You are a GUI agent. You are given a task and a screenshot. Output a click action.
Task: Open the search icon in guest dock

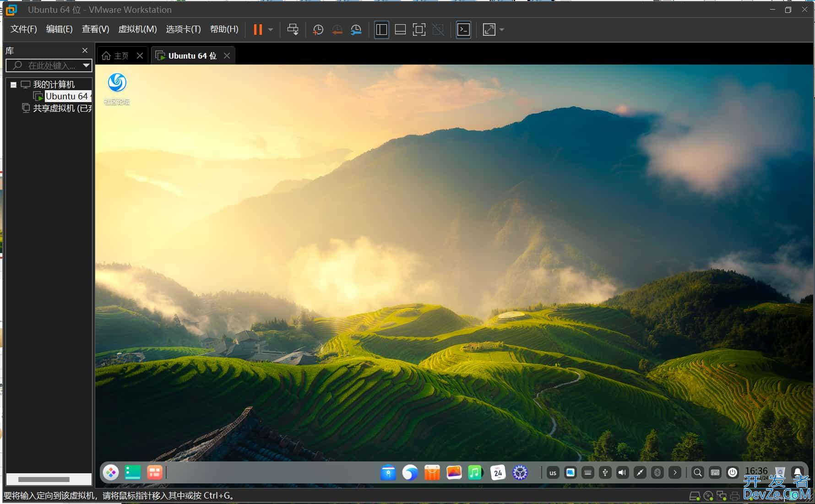697,473
